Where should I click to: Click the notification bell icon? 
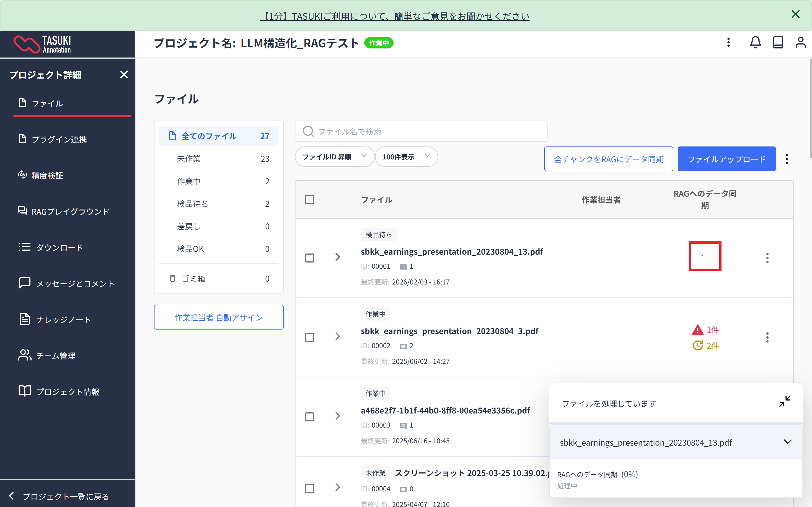pos(755,43)
